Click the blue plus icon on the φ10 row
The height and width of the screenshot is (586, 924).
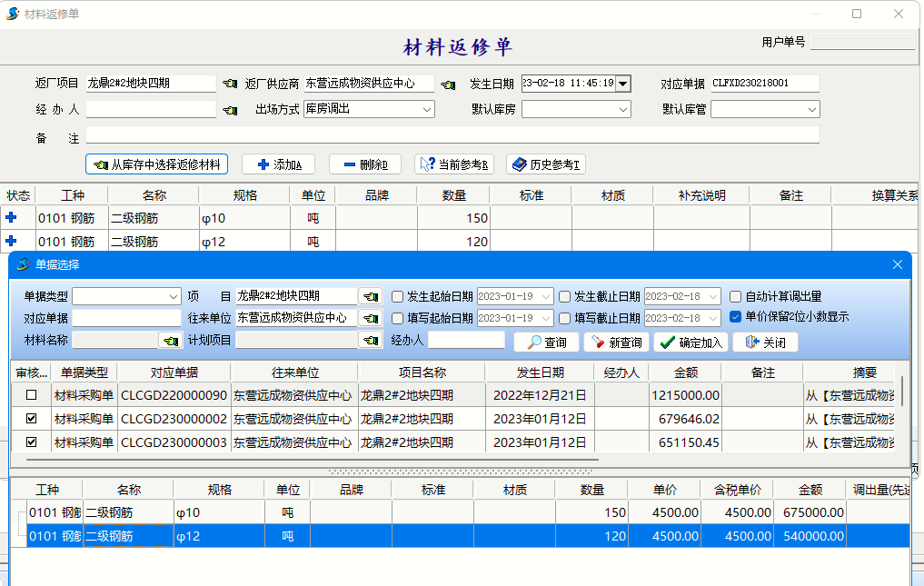tap(11, 218)
